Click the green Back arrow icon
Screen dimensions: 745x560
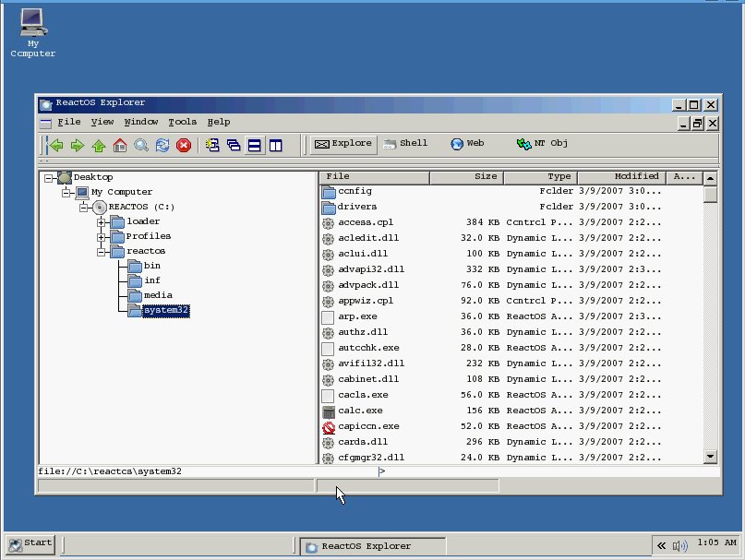click(x=56, y=145)
